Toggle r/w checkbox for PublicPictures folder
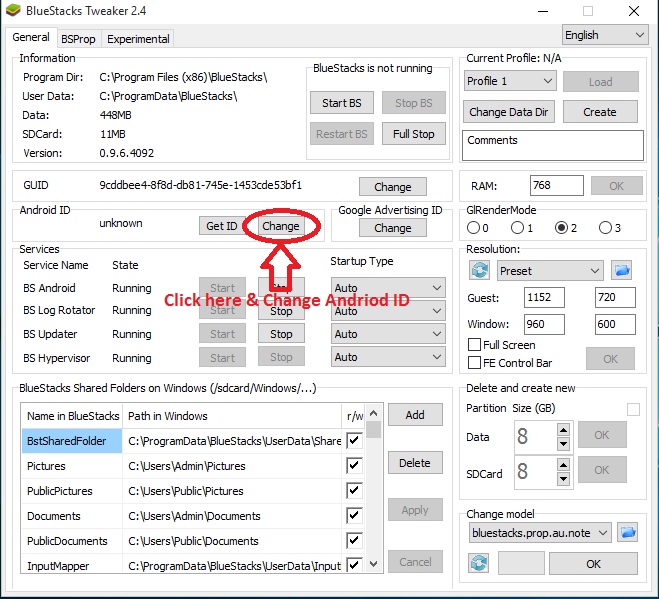Viewport: 659px width, 599px height. tap(354, 491)
